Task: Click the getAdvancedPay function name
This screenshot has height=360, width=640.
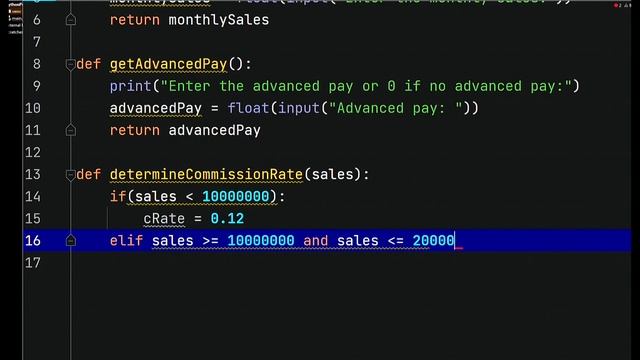Action: pos(168,64)
